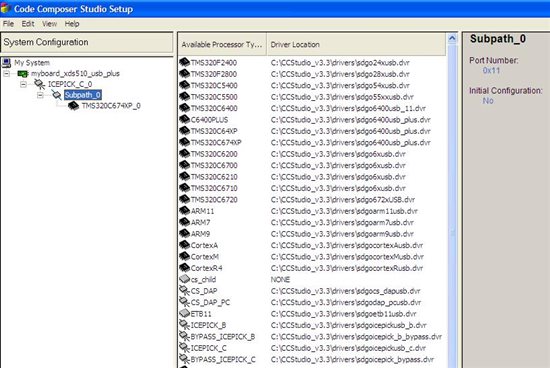Click the BYPASS_ICEPICK_C router icon

[185, 359]
